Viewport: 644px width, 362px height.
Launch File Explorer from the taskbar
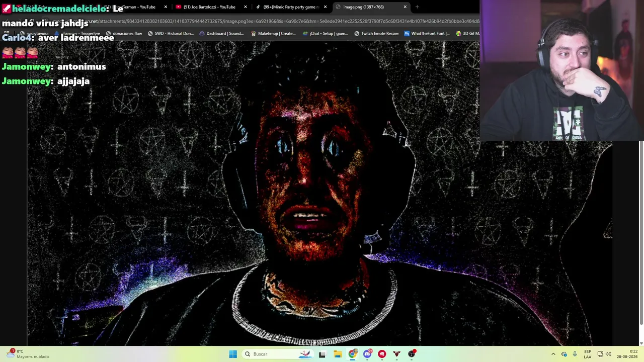(337, 354)
